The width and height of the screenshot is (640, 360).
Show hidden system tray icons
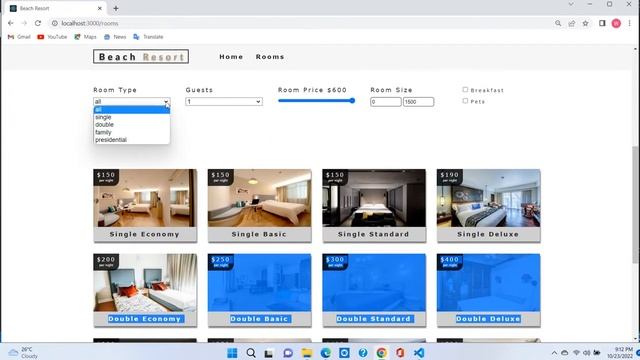click(554, 353)
